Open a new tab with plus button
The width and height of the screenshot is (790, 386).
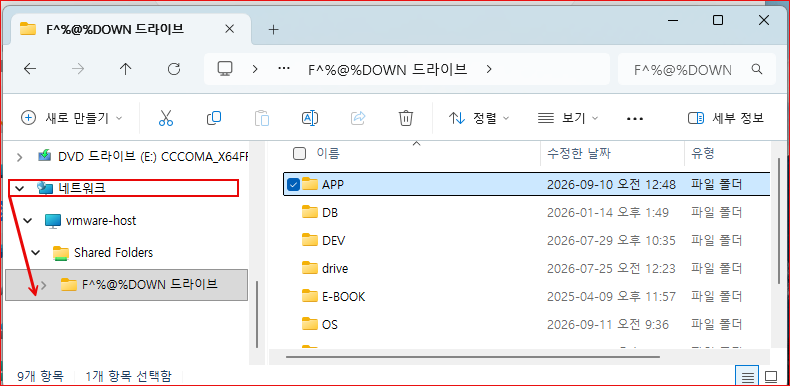pos(273,30)
